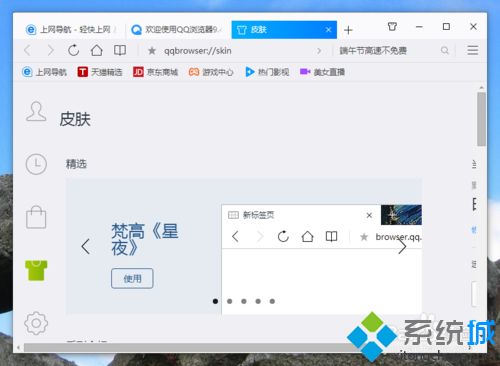500x366 pixels.
Task: Click the Starry Night skin preview thumbnail
Action: (401, 215)
